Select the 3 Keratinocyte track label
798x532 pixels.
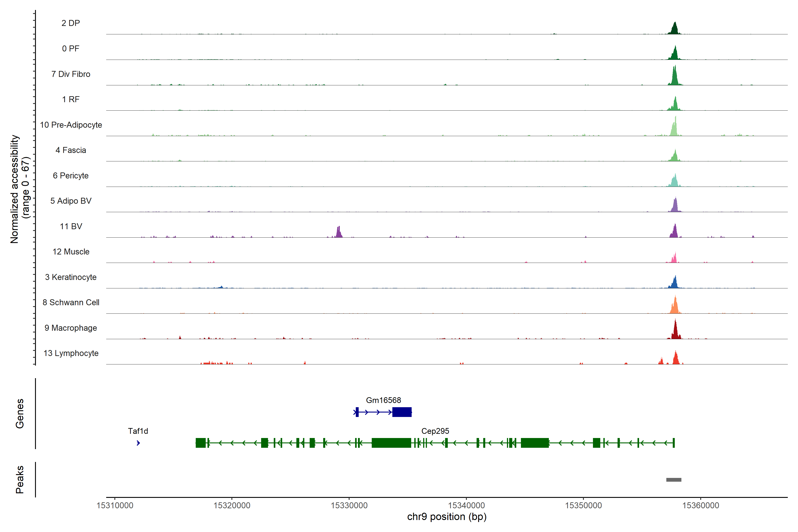(x=71, y=277)
